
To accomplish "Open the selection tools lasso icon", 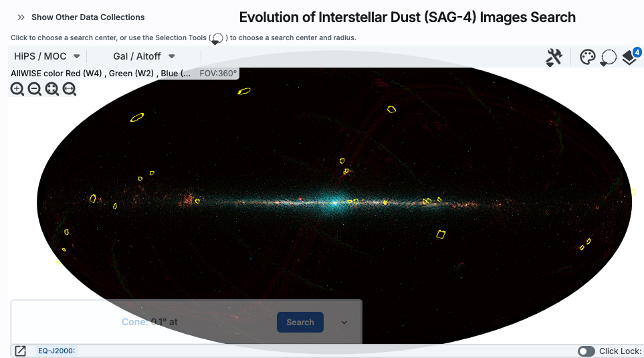I will [608, 58].
